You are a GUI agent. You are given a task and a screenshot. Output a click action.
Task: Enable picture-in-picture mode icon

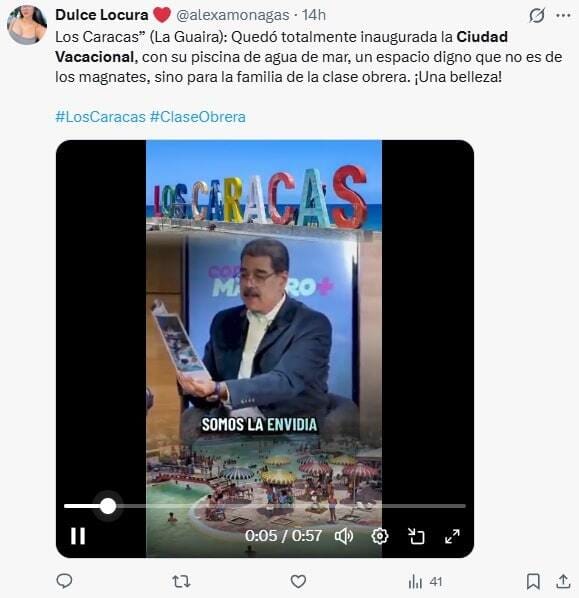pos(416,536)
